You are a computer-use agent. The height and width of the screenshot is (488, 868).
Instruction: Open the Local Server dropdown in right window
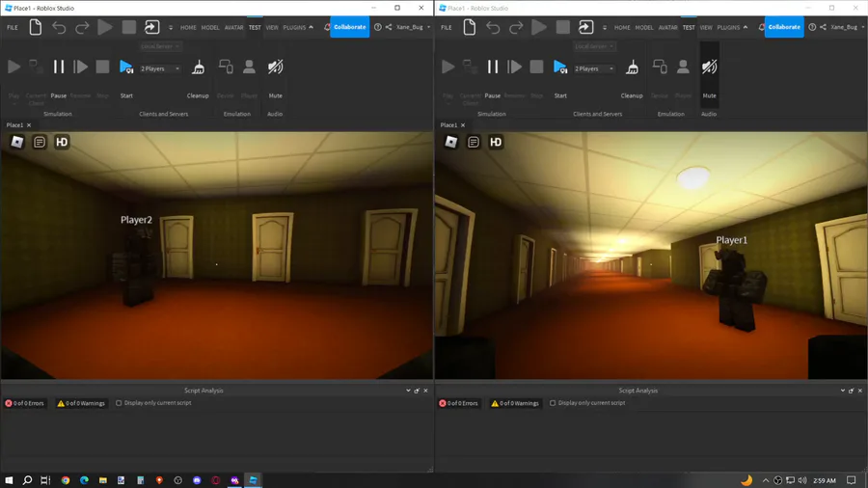[594, 46]
